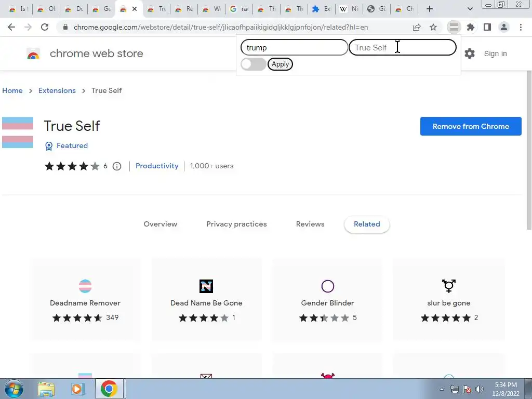Open the Chrome three-dot menu
This screenshot has width=532, height=399.
click(x=521, y=27)
